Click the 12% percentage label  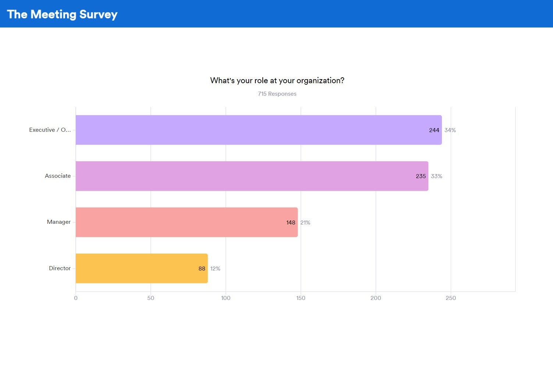pyautogui.click(x=215, y=269)
